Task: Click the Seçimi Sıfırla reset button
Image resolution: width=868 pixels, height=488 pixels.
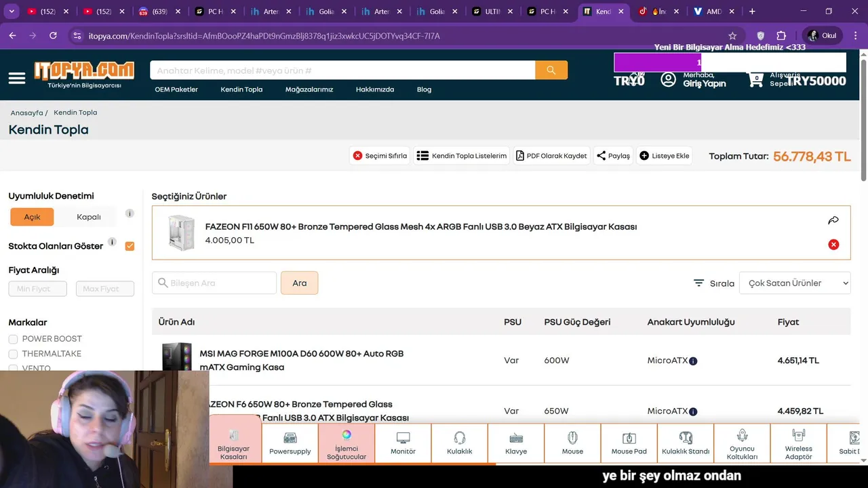Action: 380,155
